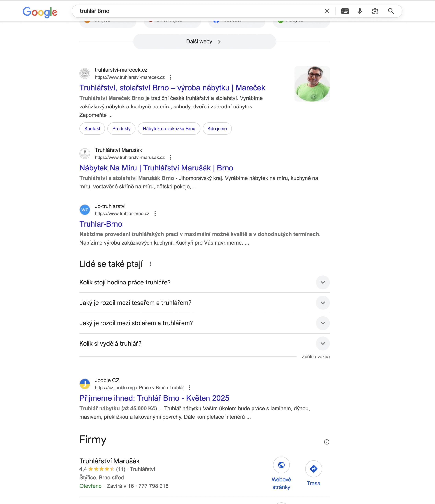Open Google Lens image search
435x504 pixels.
pos(375,11)
